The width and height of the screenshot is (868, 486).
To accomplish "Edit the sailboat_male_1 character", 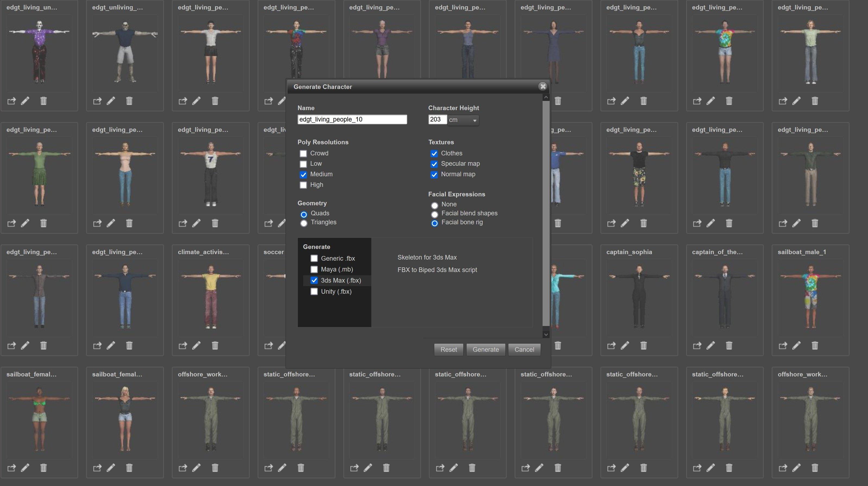I will tap(797, 345).
